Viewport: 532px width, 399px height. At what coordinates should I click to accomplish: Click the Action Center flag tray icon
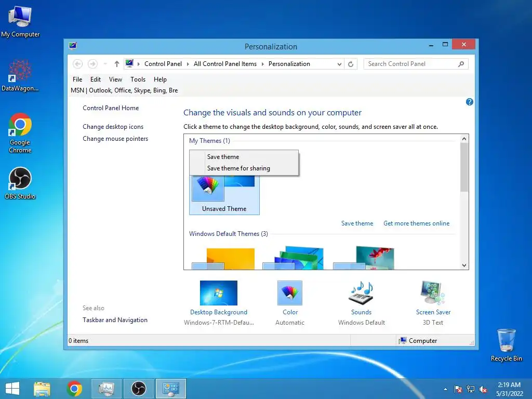(x=458, y=389)
